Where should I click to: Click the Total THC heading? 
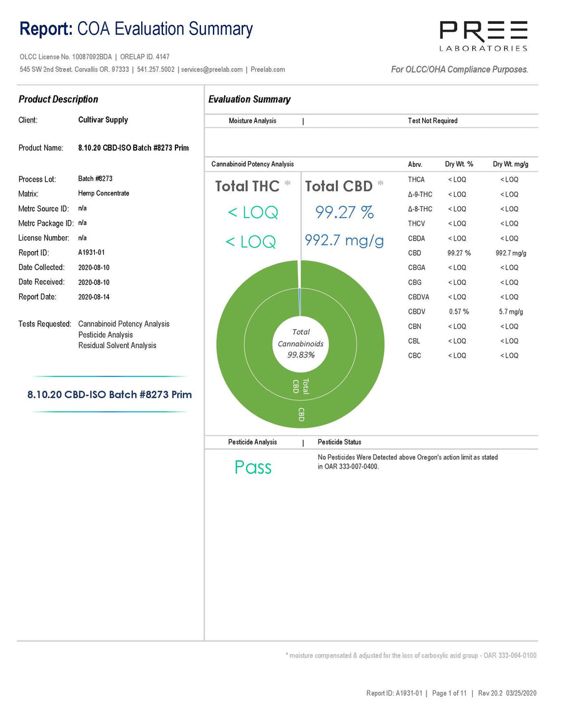247,186
